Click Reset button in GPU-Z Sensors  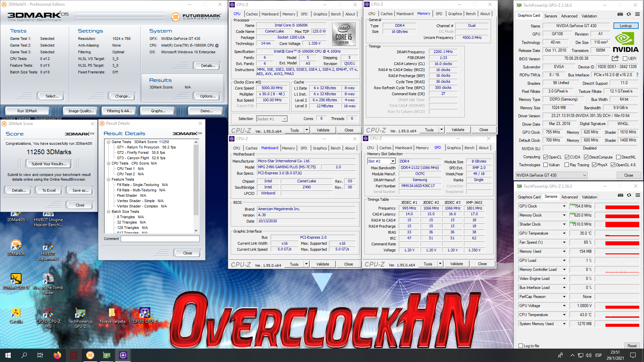point(632,346)
